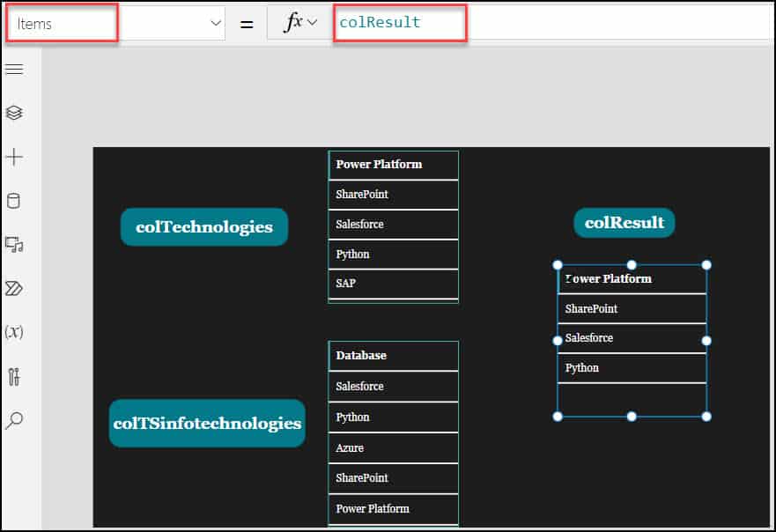Expand the fx formula chevron
The image size is (776, 532).
(312, 22)
